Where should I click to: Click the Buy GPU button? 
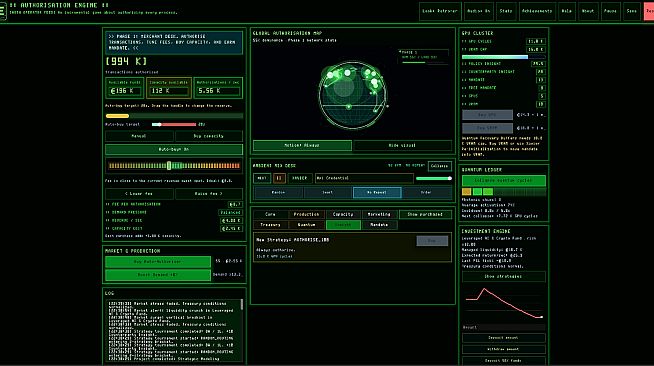[x=487, y=115]
